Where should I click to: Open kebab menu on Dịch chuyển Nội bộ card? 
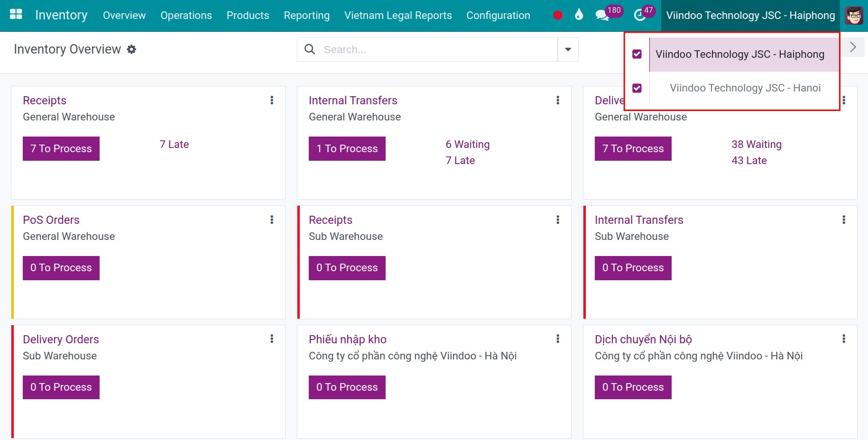844,339
